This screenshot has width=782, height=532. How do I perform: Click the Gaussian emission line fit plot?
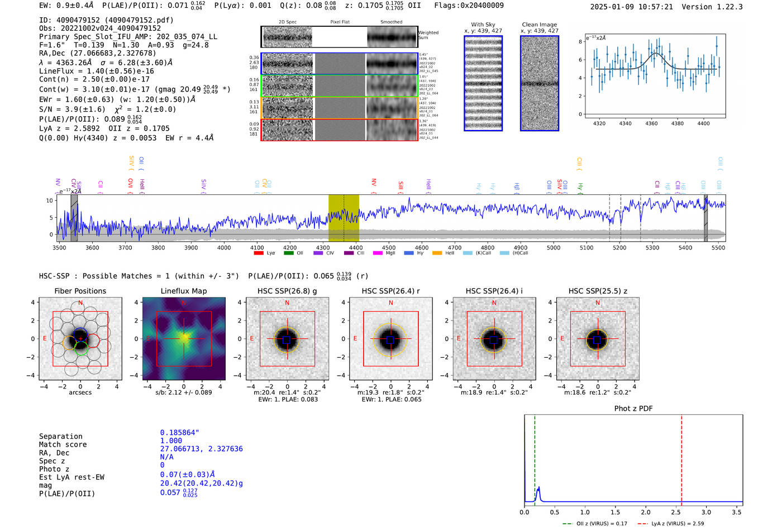[655, 75]
